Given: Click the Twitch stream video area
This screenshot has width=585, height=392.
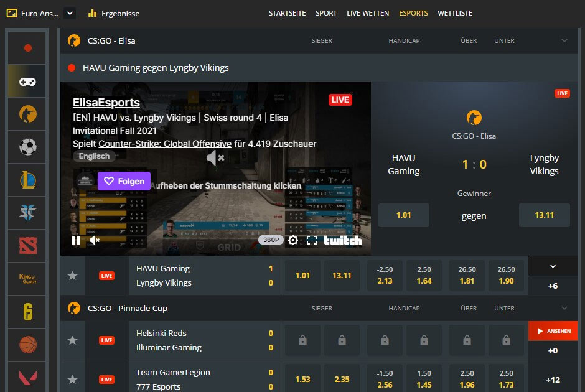Looking at the screenshot, I should click(x=216, y=169).
